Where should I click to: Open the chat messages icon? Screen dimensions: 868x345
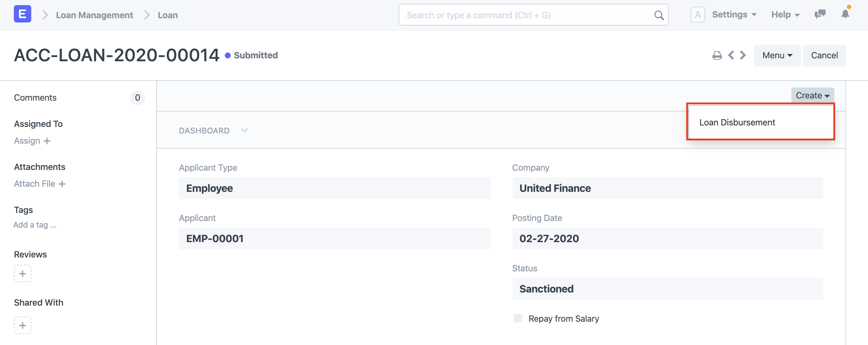coord(820,14)
